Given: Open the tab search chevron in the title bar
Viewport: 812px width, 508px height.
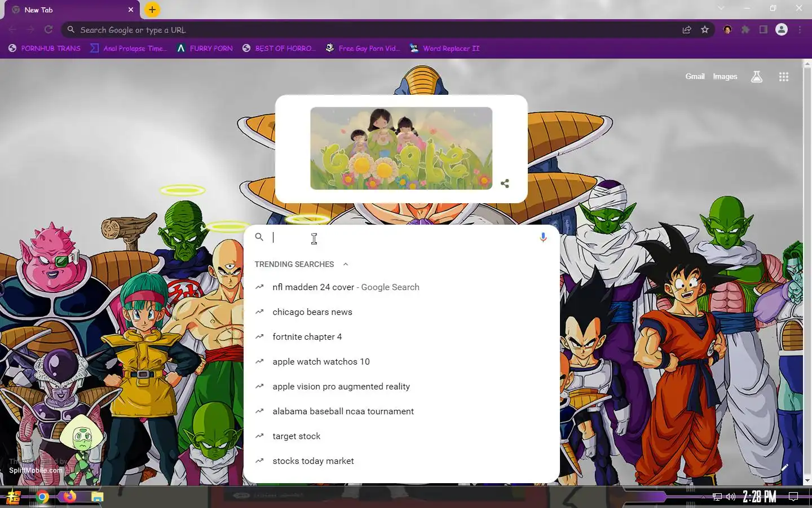Looking at the screenshot, I should tap(721, 8).
